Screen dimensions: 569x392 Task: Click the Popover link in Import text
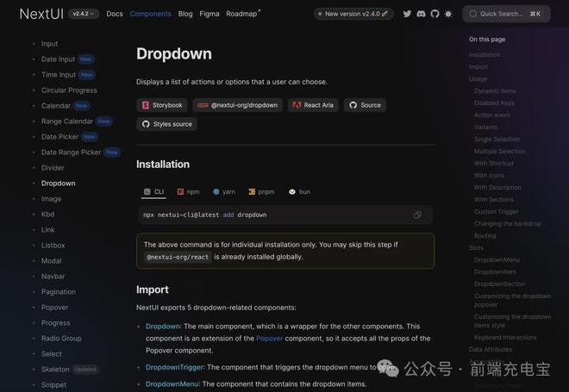pos(268,339)
